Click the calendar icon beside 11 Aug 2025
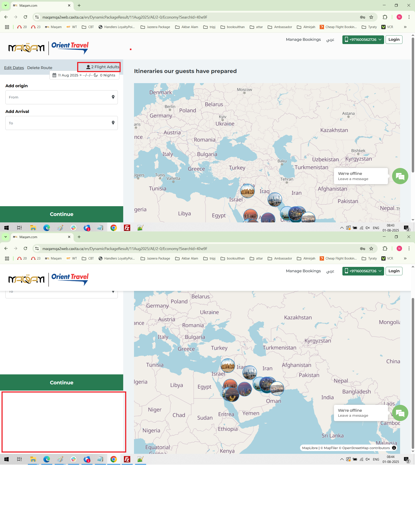The height and width of the screenshot is (532, 415). [x=54, y=75]
